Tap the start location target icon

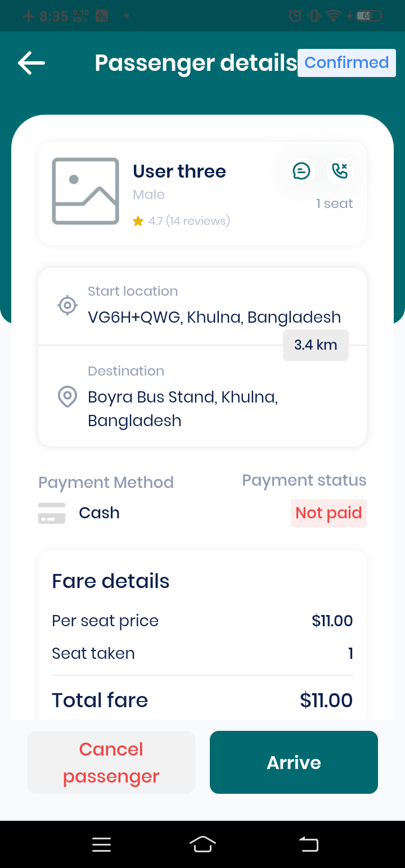click(67, 305)
